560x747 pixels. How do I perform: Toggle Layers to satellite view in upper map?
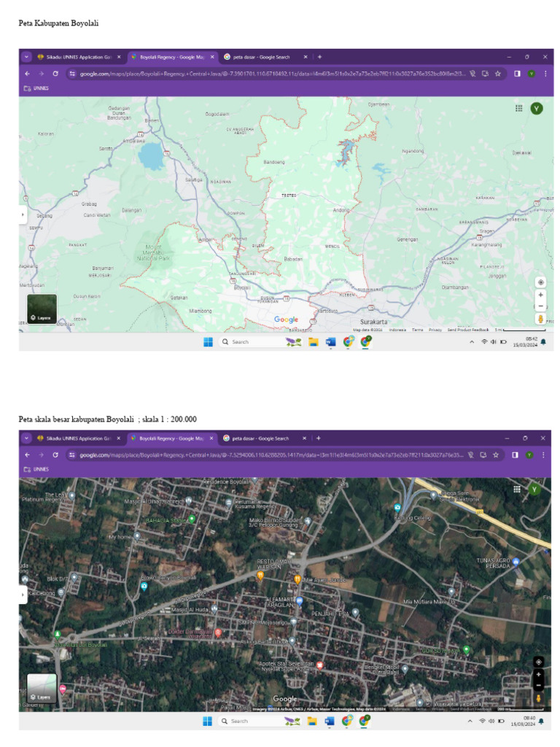(x=42, y=309)
